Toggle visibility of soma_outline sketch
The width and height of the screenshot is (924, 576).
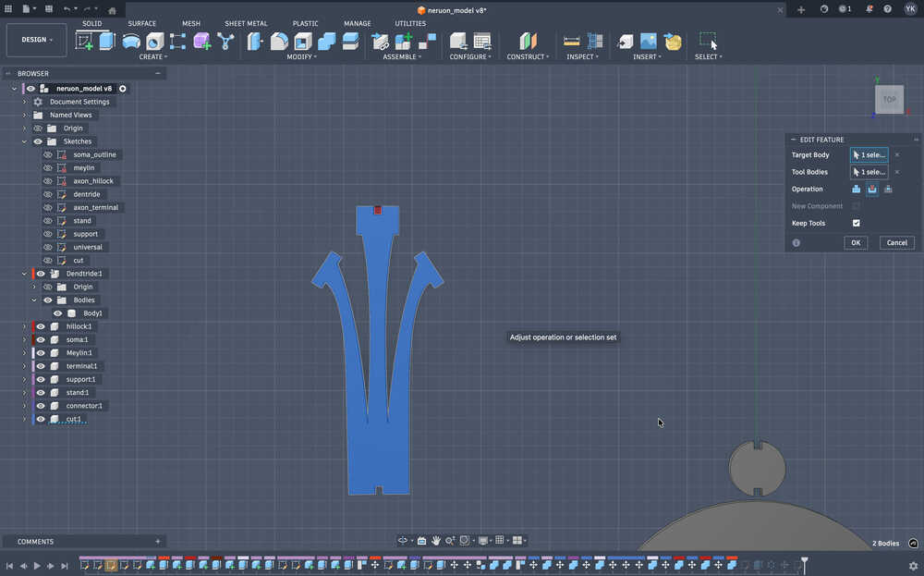[x=48, y=155]
